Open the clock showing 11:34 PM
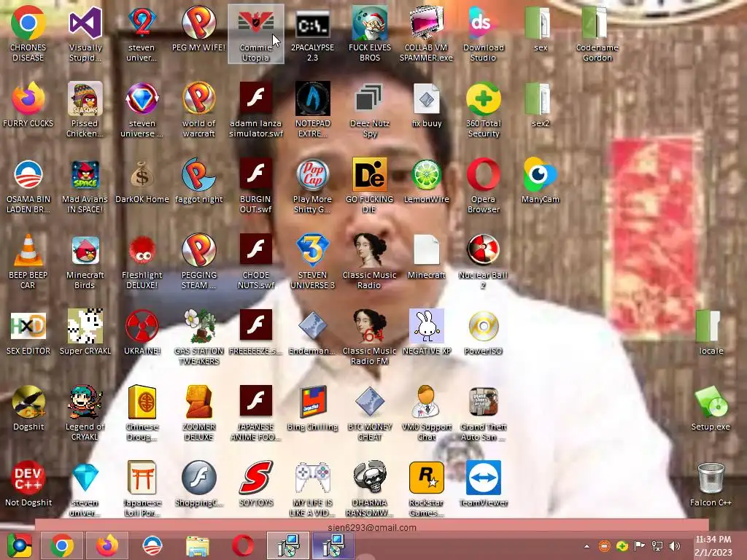Screen dimensions: 747x560 [x=713, y=546]
